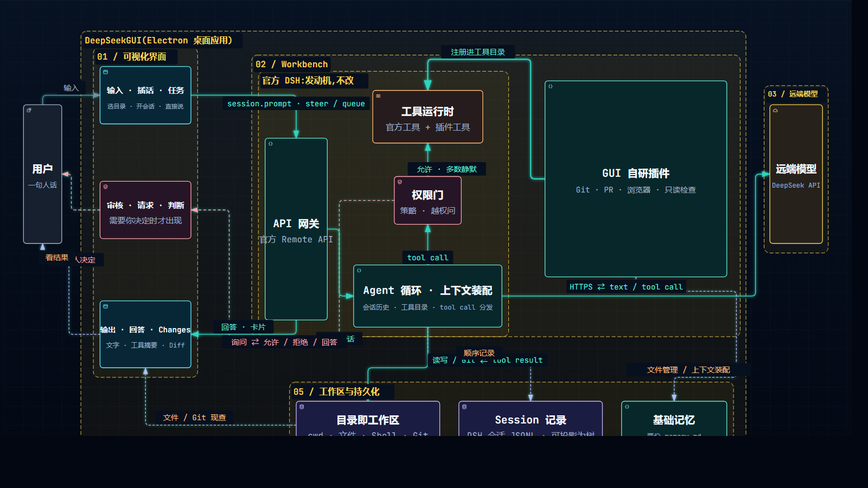Click the 会话历史 · 工具目录 · tool call 分发 subtitle
This screenshot has height=488, width=868.
[427, 307]
